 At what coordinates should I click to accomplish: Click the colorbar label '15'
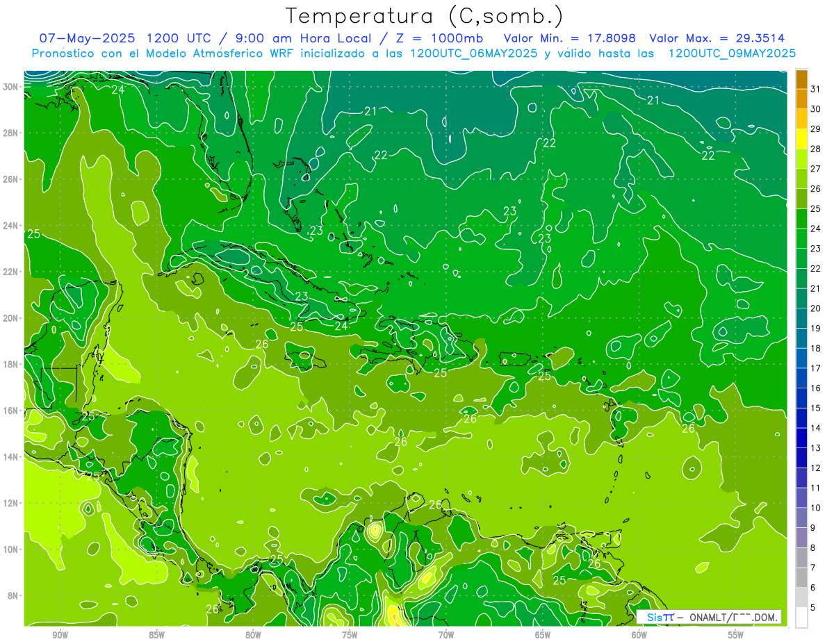click(x=816, y=408)
